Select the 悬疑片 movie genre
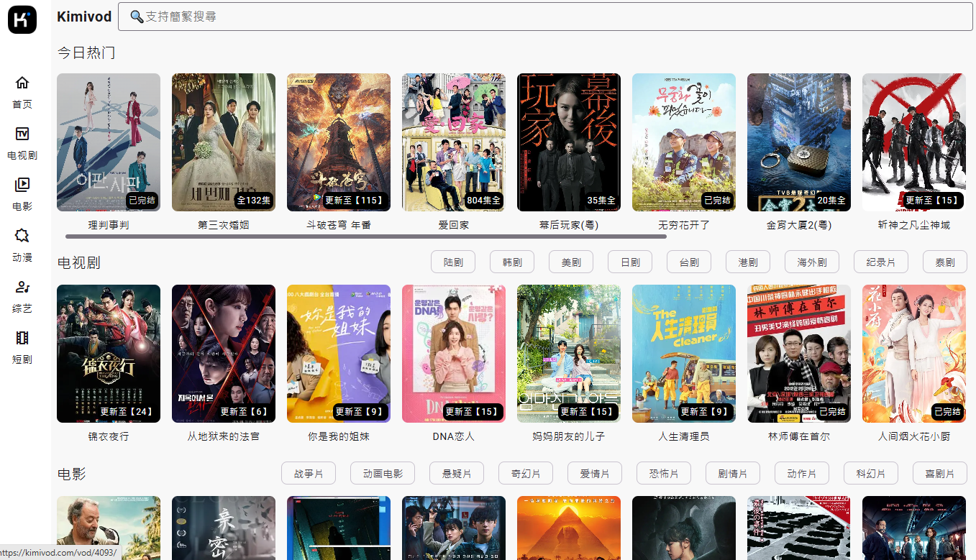The width and height of the screenshot is (976, 560). coord(457,474)
